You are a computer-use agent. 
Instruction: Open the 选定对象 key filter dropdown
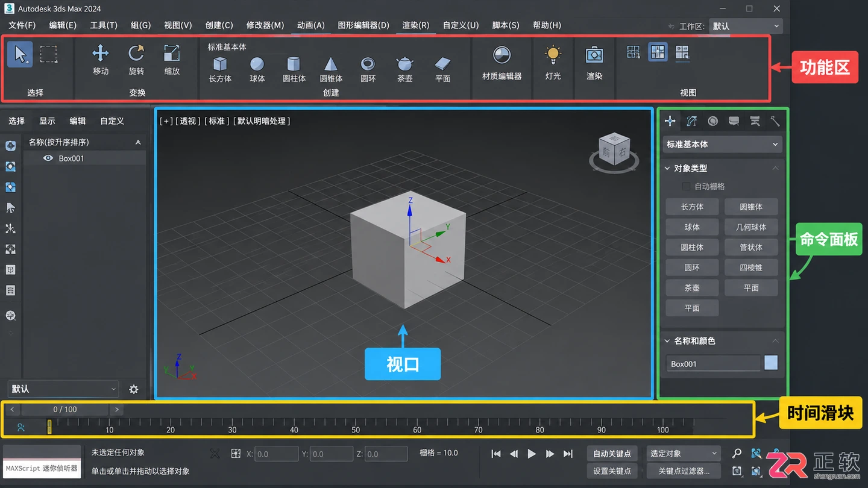point(683,454)
